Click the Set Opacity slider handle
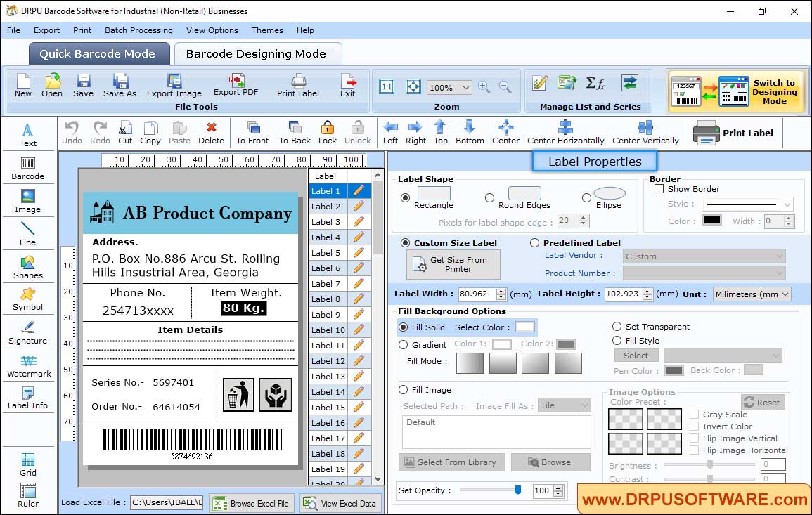 tap(518, 490)
